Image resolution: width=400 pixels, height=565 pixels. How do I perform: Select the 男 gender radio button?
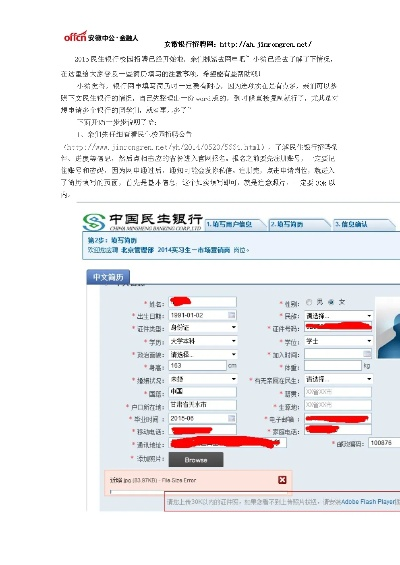point(309,302)
